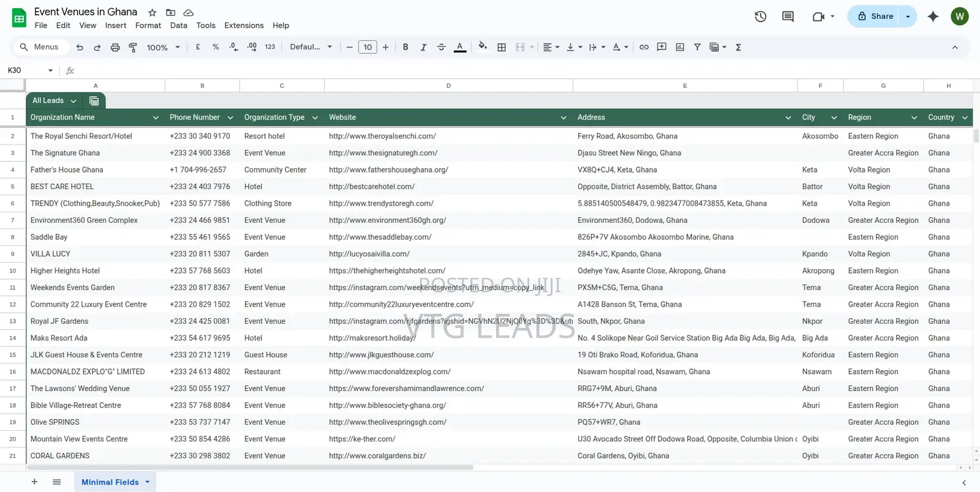The height and width of the screenshot is (492, 980).
Task: Open Sheets home logo
Action: 19,18
